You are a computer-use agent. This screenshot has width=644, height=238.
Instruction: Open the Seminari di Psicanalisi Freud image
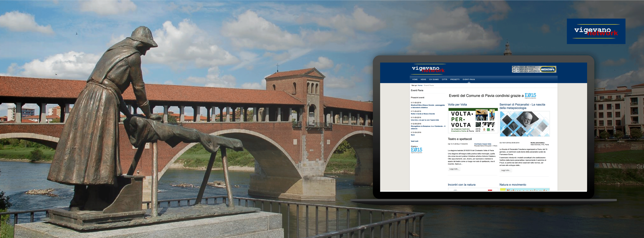click(524, 124)
